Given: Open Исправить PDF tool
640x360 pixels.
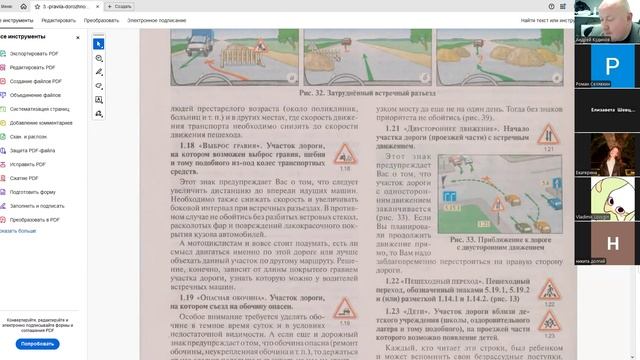Looking at the screenshot, I should point(28,164).
